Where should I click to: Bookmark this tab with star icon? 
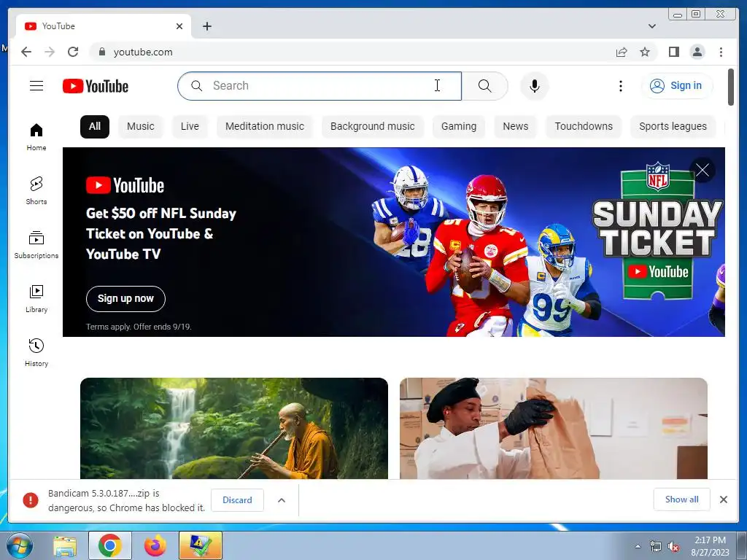(645, 52)
